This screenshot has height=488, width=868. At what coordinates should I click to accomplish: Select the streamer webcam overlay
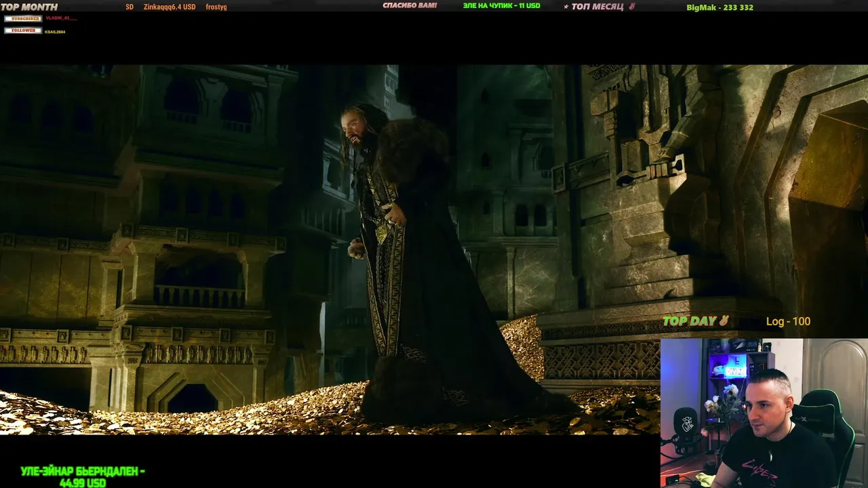764,413
